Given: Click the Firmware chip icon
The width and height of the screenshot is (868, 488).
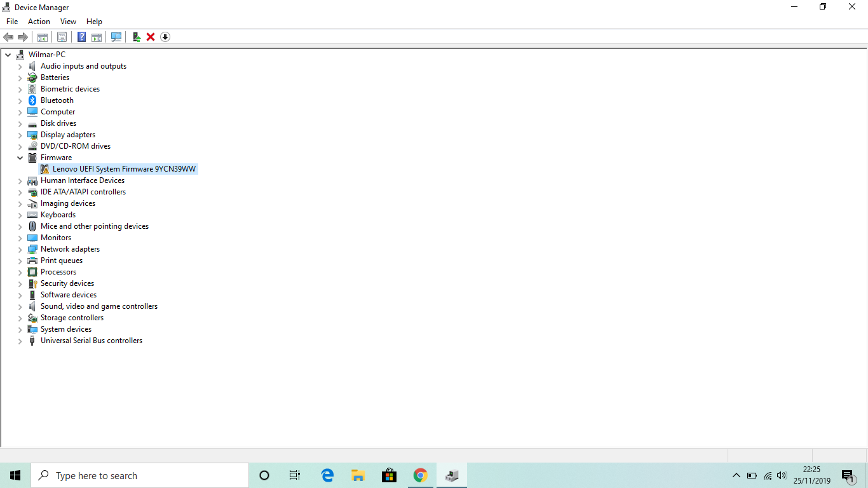Looking at the screenshot, I should pyautogui.click(x=32, y=158).
